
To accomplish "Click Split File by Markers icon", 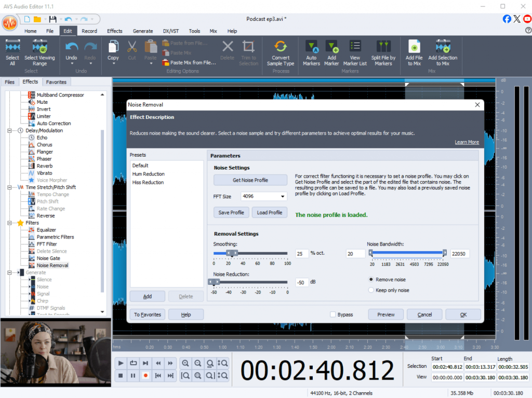I will (383, 47).
